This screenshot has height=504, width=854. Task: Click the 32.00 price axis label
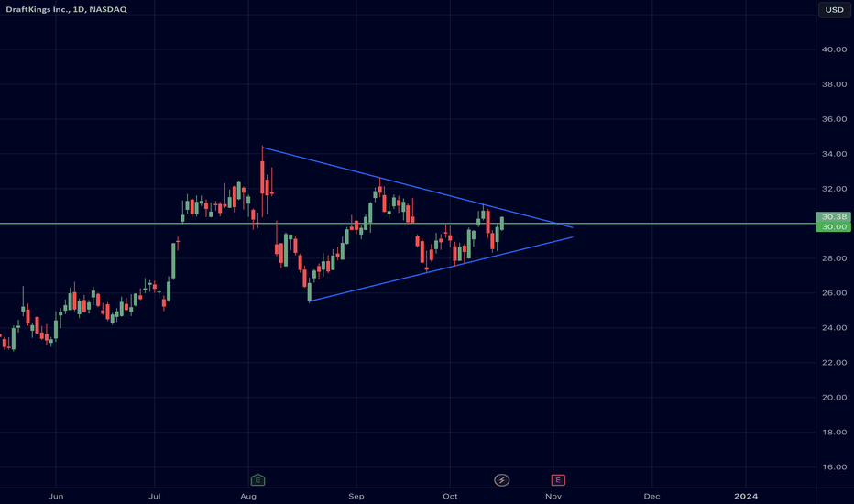834,189
